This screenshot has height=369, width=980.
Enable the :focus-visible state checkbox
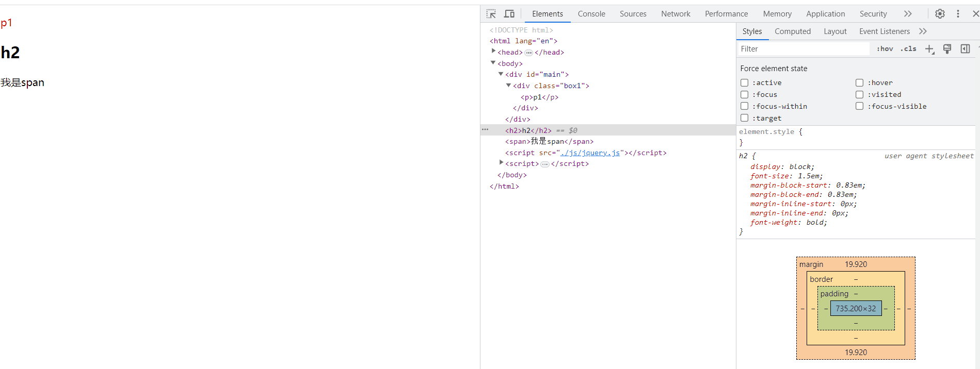(859, 106)
